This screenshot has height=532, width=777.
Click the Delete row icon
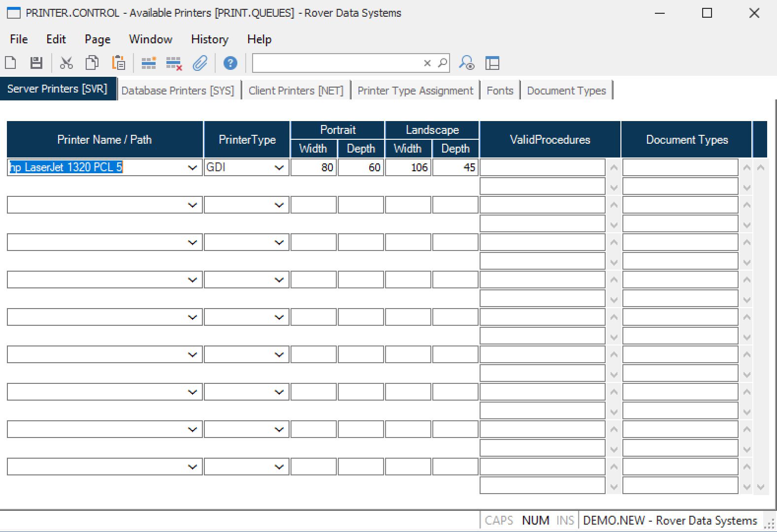click(x=174, y=63)
